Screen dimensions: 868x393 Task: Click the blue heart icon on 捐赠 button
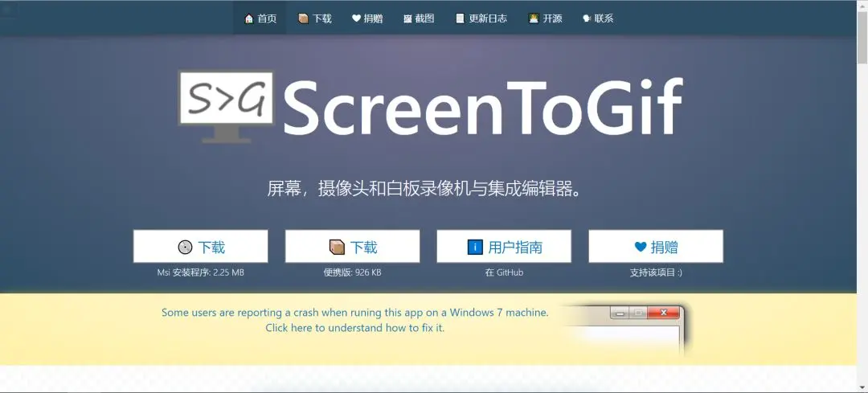tap(641, 247)
